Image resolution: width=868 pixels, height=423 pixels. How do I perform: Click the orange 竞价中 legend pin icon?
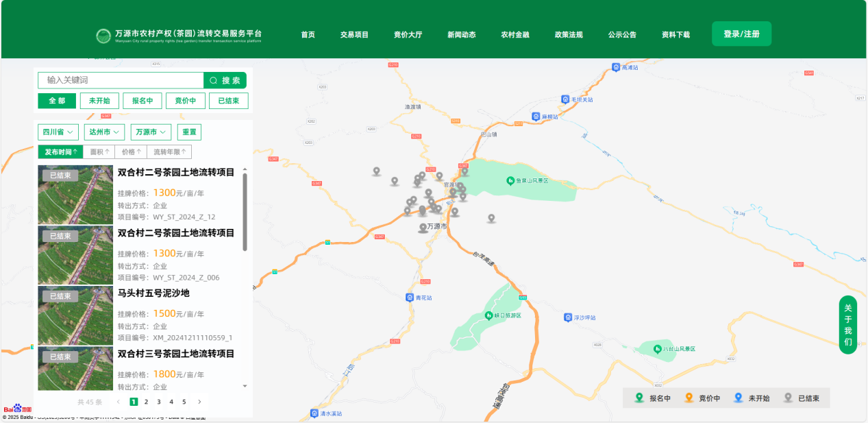[x=689, y=398]
